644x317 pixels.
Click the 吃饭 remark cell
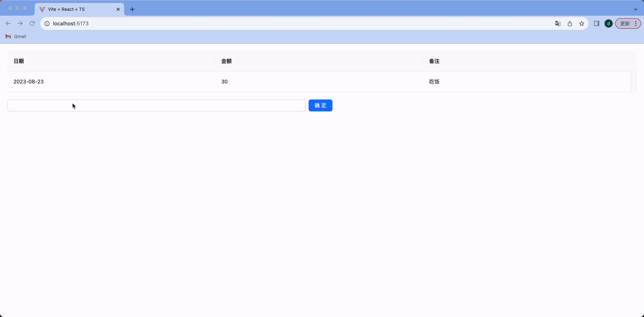coord(434,81)
